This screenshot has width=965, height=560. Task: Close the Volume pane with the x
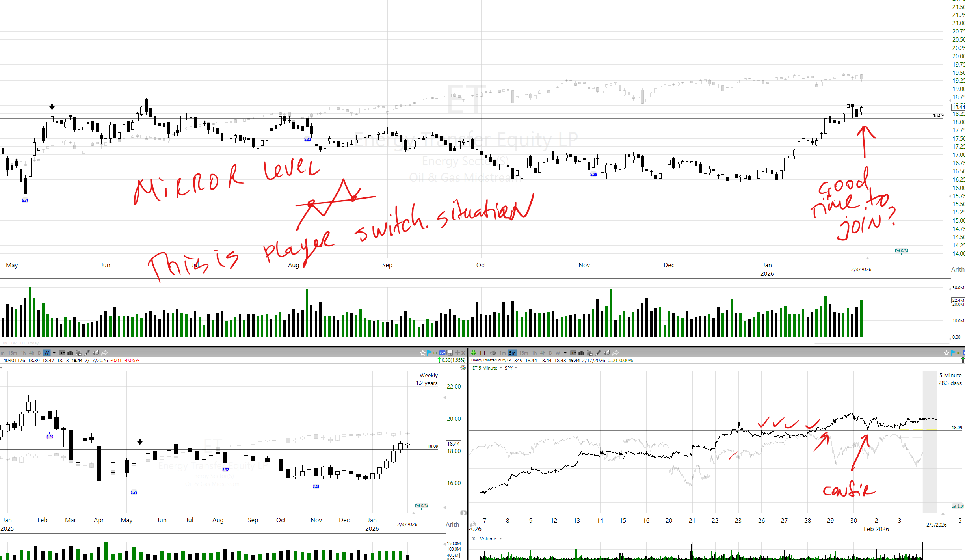click(x=474, y=538)
